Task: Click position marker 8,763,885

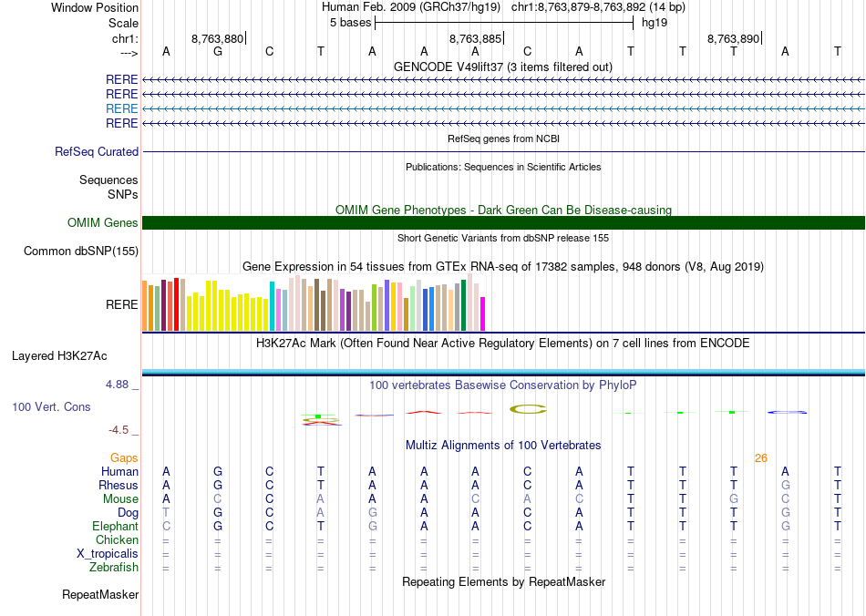Action: [475, 38]
